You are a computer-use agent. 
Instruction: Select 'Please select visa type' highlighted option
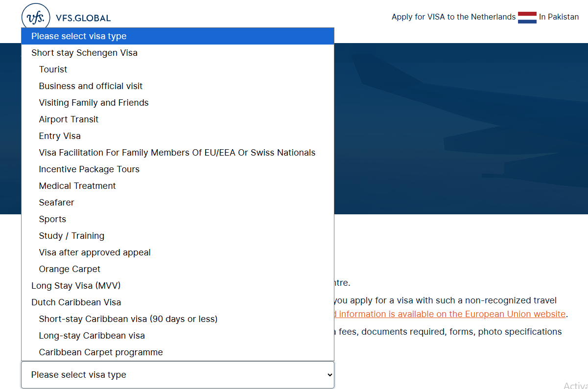(178, 36)
